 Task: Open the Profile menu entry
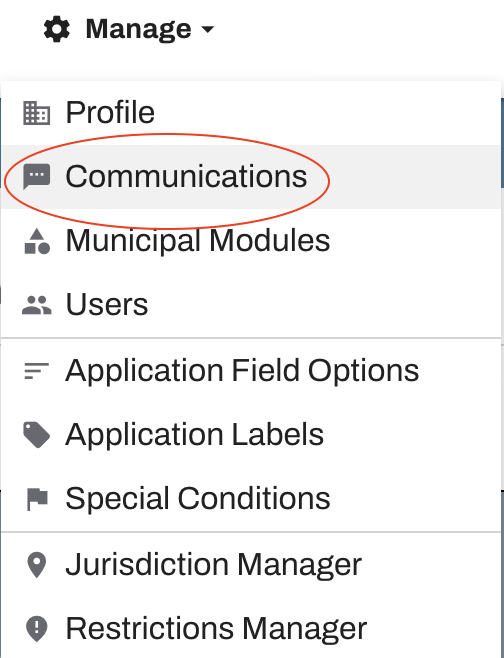pyautogui.click(x=251, y=113)
